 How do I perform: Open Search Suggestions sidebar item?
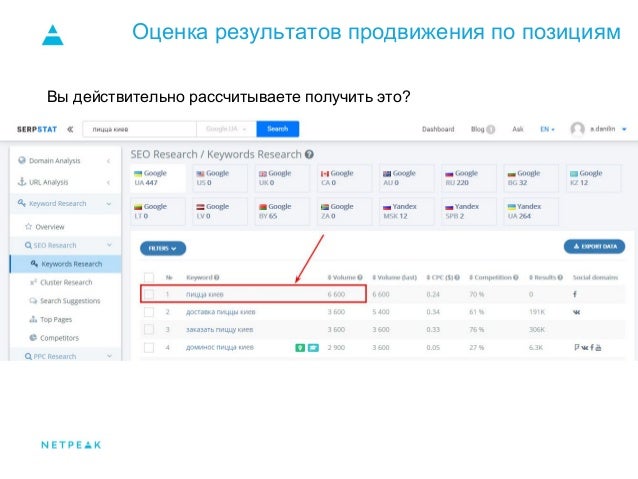(65, 301)
